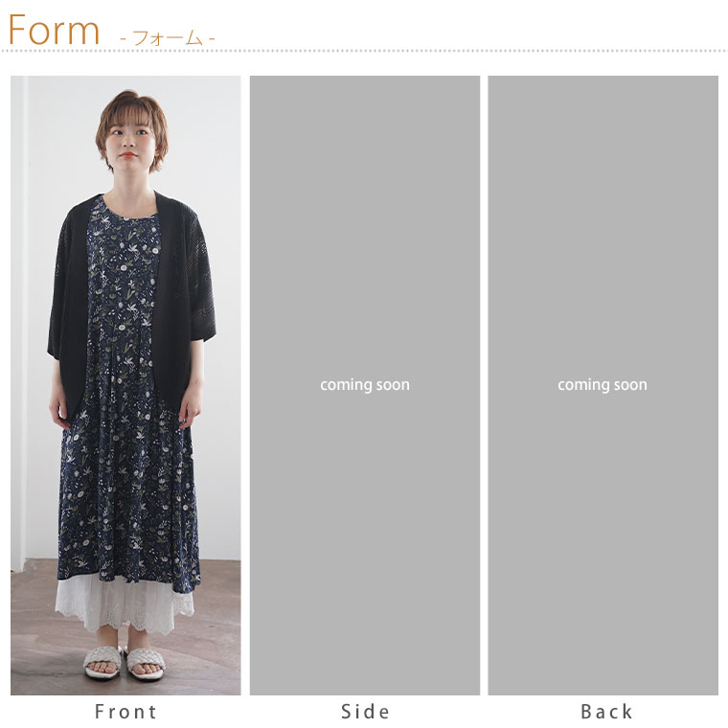Click coming soon text in Side panel
The height and width of the screenshot is (728, 728).
pyautogui.click(x=365, y=385)
